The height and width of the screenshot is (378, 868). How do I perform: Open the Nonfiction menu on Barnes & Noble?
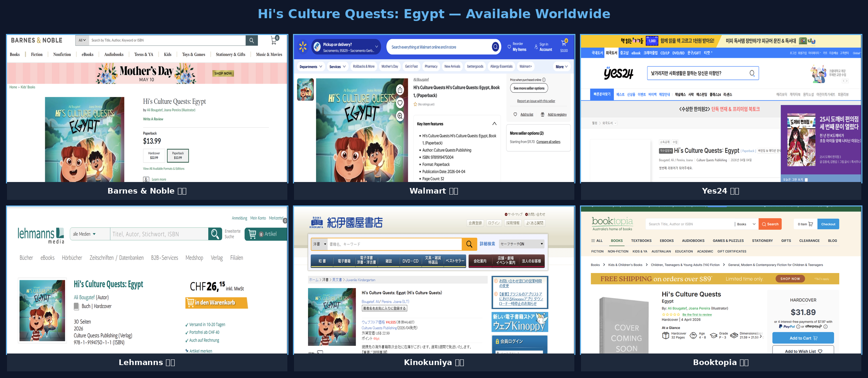point(62,55)
